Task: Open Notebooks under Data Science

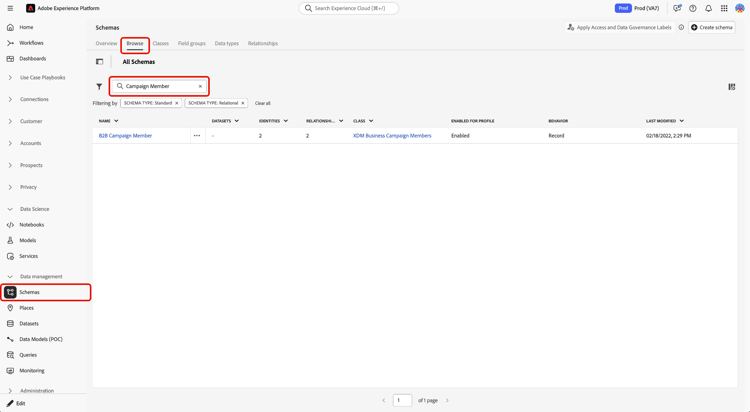Action: [32, 225]
